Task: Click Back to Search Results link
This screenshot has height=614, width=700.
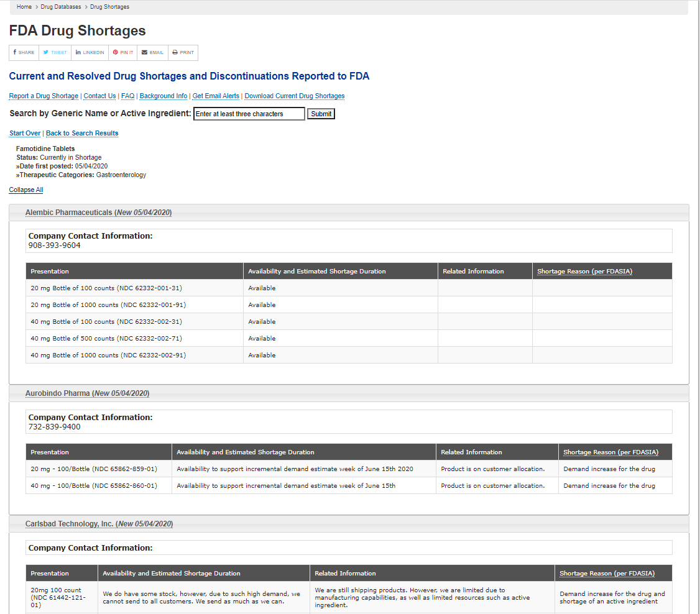Action: [82, 134]
